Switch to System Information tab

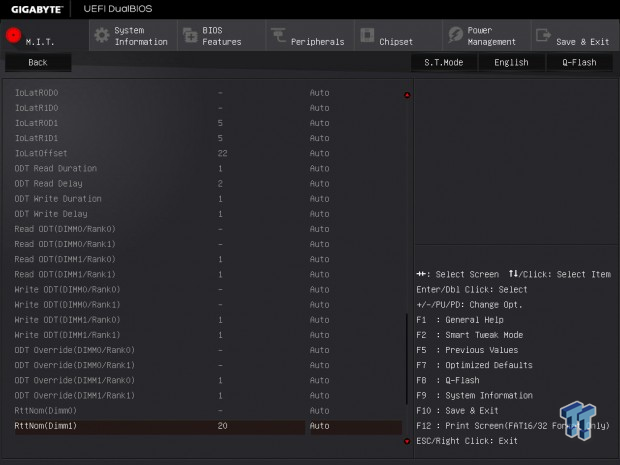click(x=133, y=36)
